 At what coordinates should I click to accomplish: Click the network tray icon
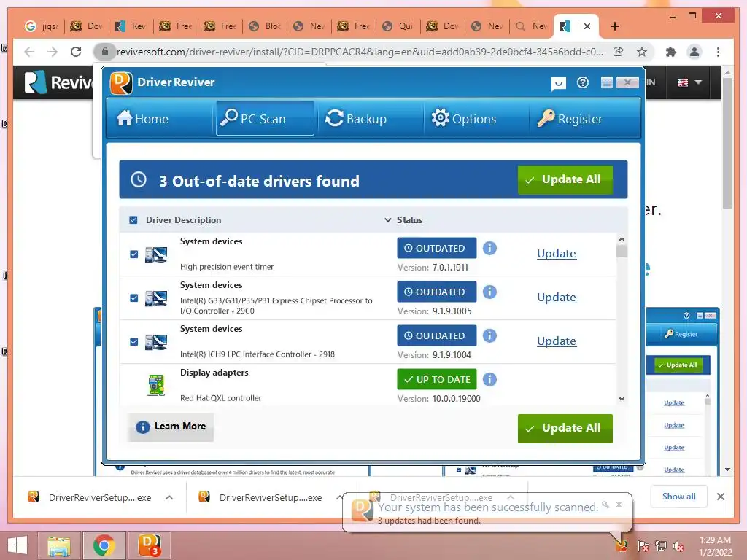[661, 546]
